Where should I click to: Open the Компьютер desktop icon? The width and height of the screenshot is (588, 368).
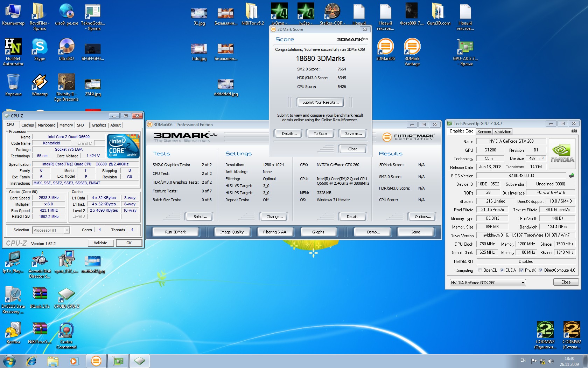13,14
